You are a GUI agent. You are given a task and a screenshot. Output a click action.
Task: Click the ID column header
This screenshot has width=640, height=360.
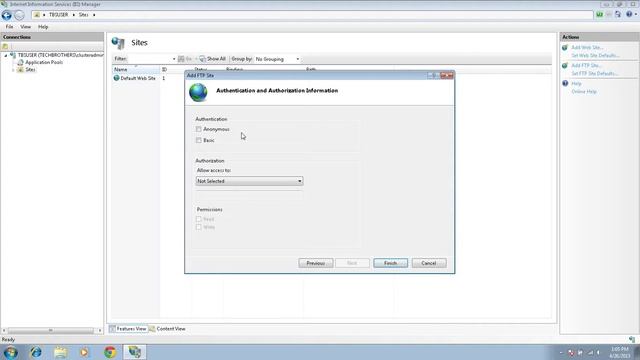tap(176, 69)
